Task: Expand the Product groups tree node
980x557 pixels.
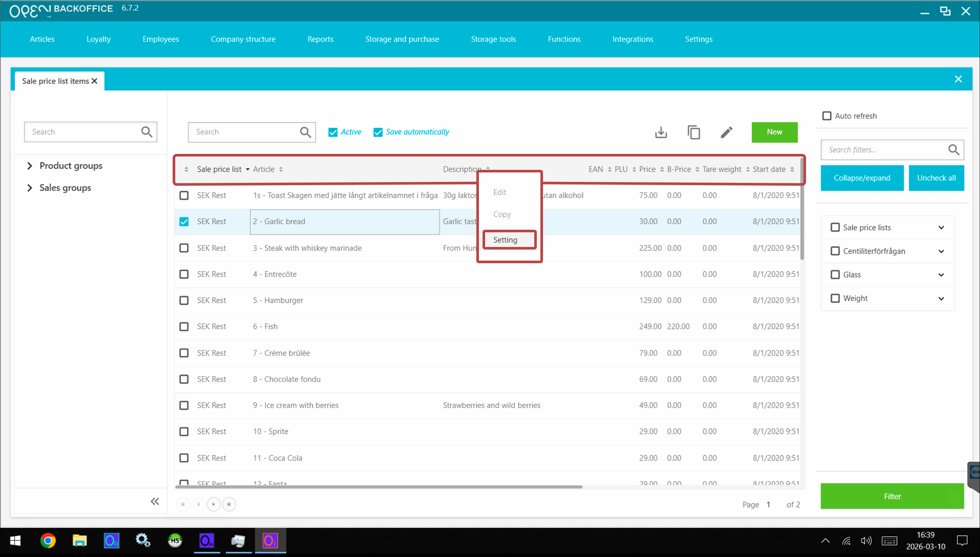Action: point(30,166)
